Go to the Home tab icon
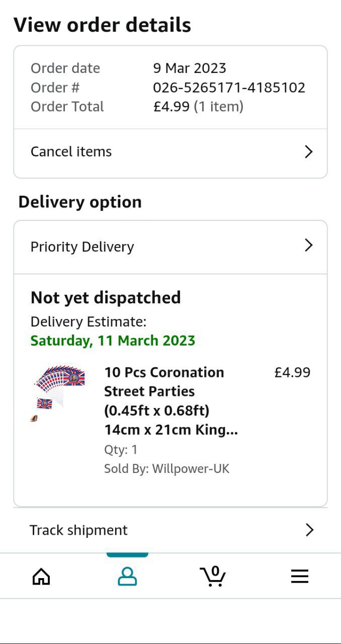The width and height of the screenshot is (341, 644). (41, 576)
